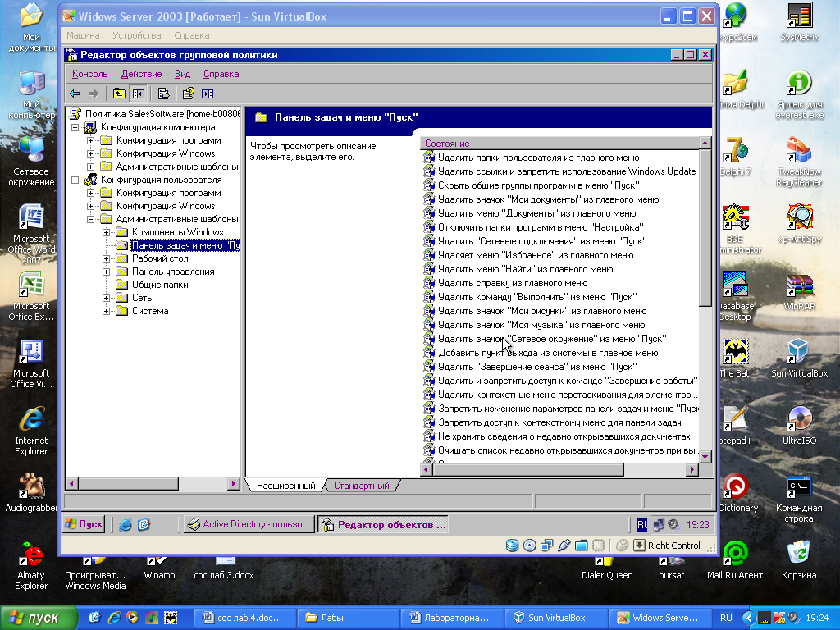The image size is (840, 630).
Task: Collapse Конфигурация пользователя tree node
Action: (x=75, y=180)
